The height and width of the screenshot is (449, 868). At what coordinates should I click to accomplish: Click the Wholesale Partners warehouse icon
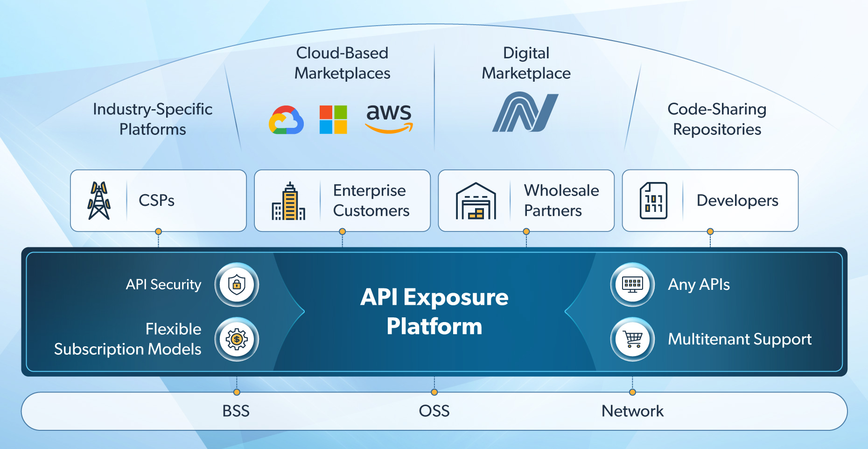(476, 201)
